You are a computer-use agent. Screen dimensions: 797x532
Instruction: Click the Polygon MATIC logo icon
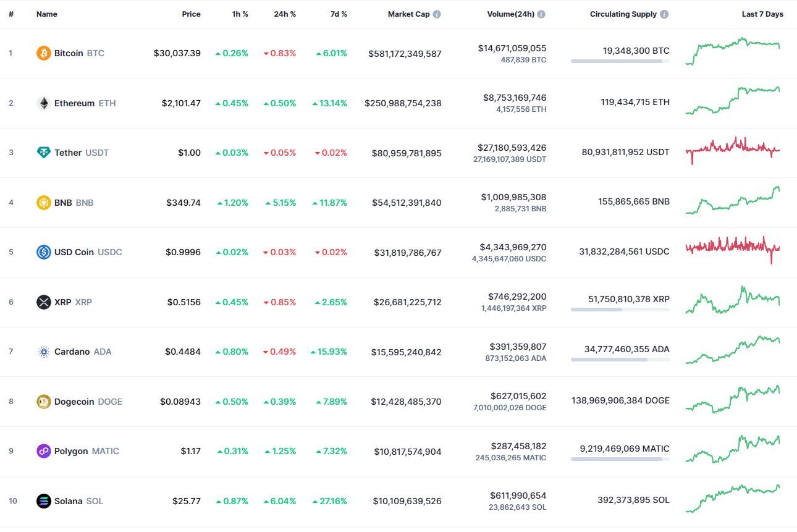click(43, 451)
